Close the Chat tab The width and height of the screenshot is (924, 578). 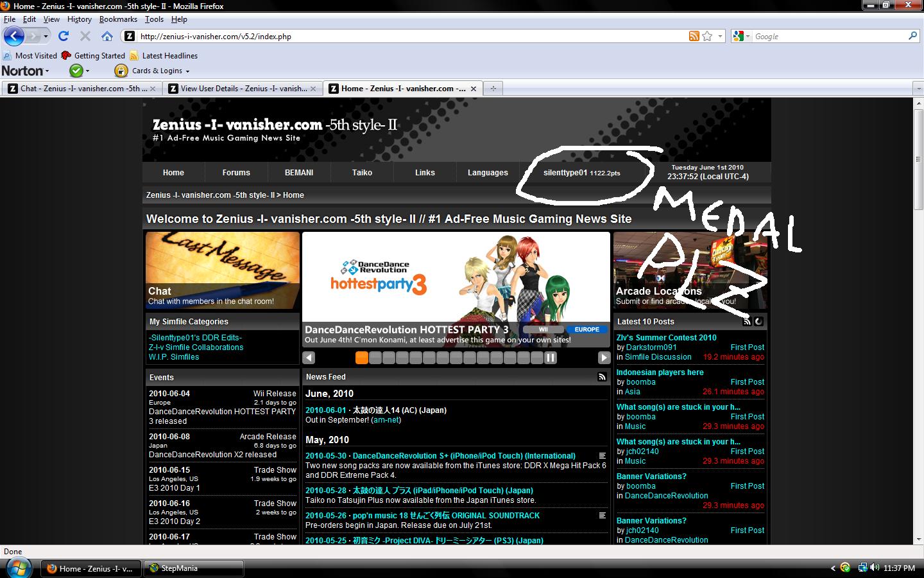[153, 89]
